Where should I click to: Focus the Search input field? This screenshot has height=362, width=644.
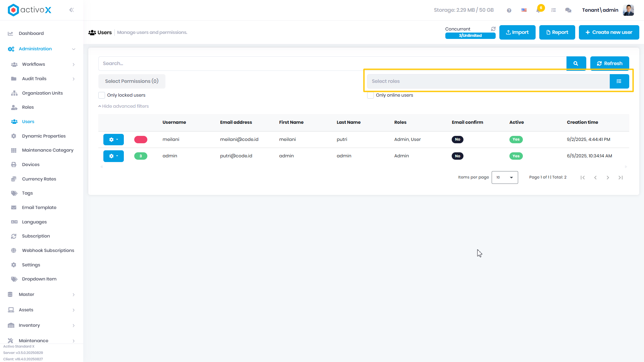[x=332, y=63]
